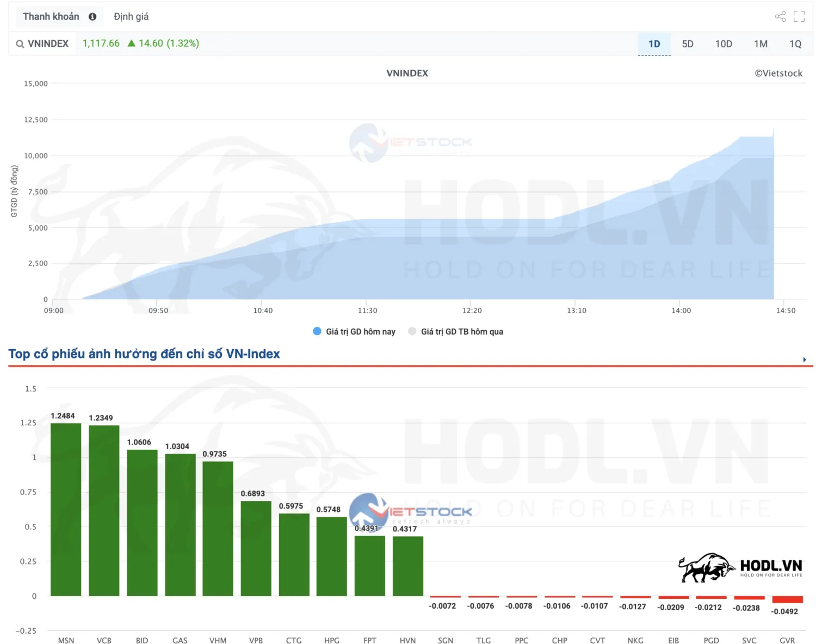Click the green up-triangle price change indicator
Viewport: 816px width, 644px height.
(x=131, y=44)
